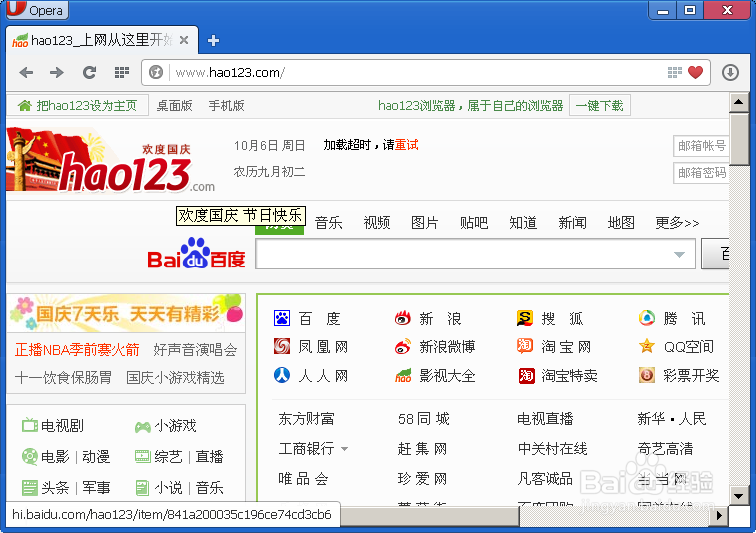This screenshot has height=533, width=756.
Task: Click vertical scrollbar down arrow
Action: [x=739, y=495]
